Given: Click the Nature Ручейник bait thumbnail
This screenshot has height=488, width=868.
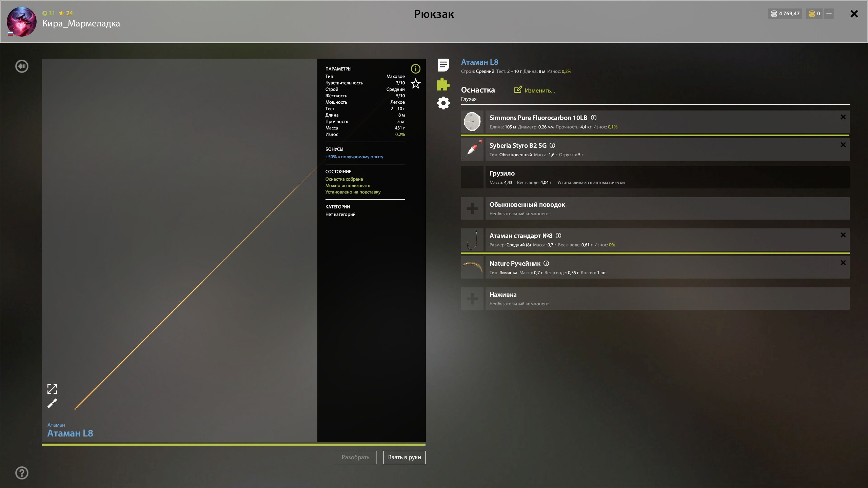Looking at the screenshot, I should pyautogui.click(x=472, y=267).
